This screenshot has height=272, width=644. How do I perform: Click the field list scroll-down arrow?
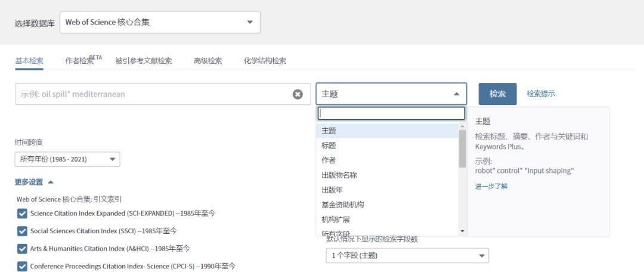click(x=462, y=231)
